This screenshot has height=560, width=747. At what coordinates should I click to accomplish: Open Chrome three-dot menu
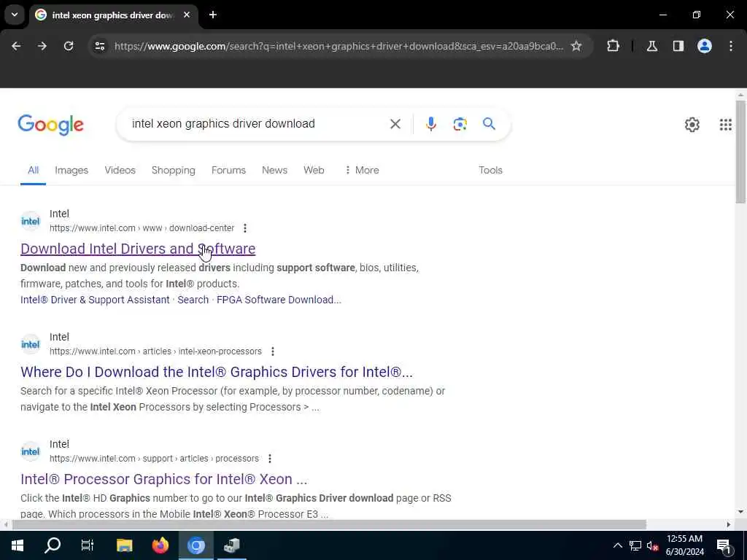coord(731,46)
